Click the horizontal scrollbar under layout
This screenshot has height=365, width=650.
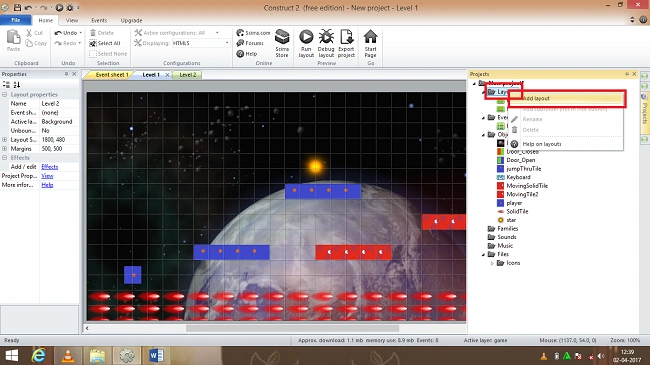(292, 328)
